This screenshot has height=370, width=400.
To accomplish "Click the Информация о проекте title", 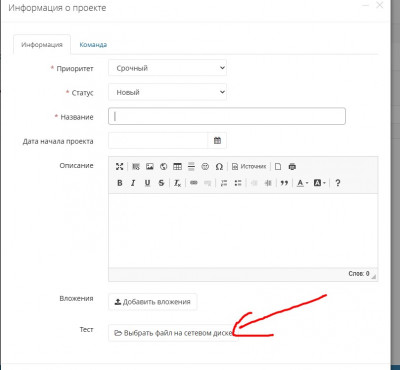I will 57,8.
